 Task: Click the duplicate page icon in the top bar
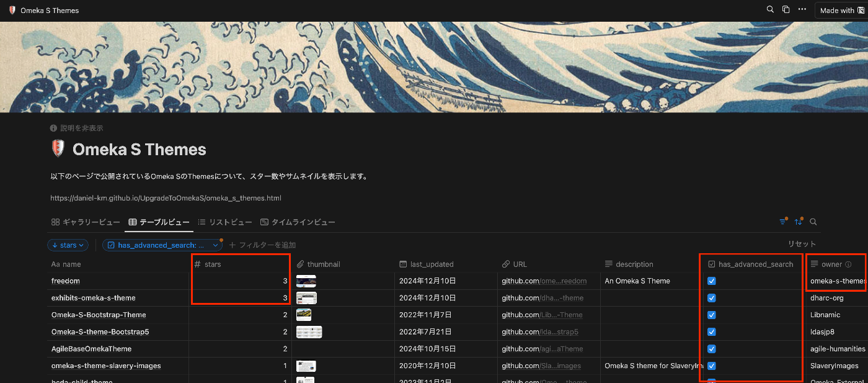tap(785, 9)
